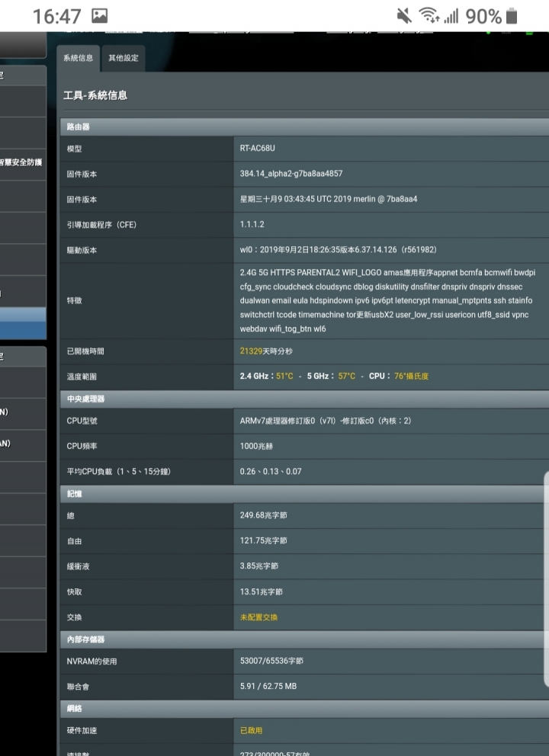Click the 交換 row label
Viewport: 549px width, 756px height.
click(74, 617)
